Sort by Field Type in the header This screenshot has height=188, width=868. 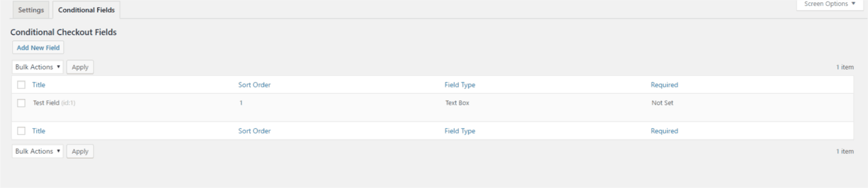tap(460, 85)
